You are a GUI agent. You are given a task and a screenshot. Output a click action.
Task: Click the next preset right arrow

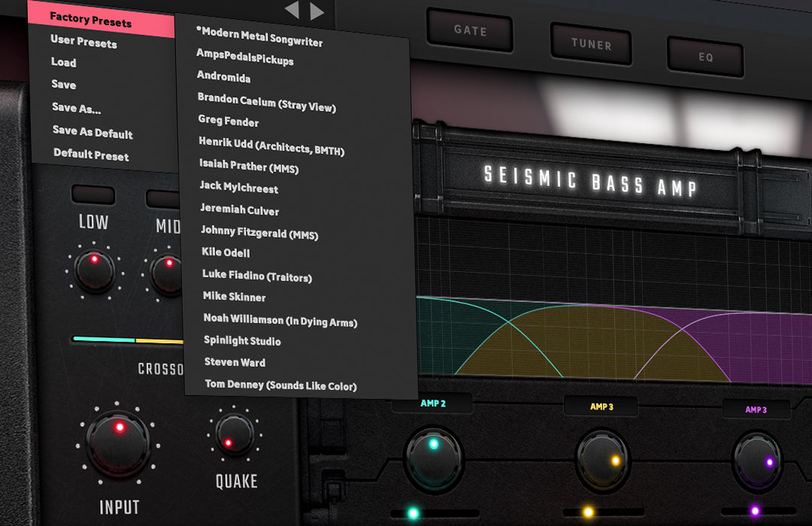coord(317,11)
